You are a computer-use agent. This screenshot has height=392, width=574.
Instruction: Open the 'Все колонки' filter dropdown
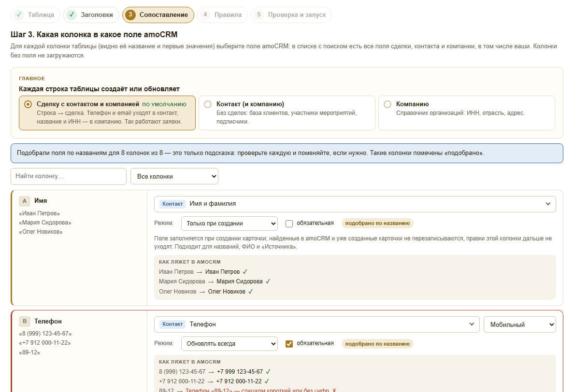[174, 176]
